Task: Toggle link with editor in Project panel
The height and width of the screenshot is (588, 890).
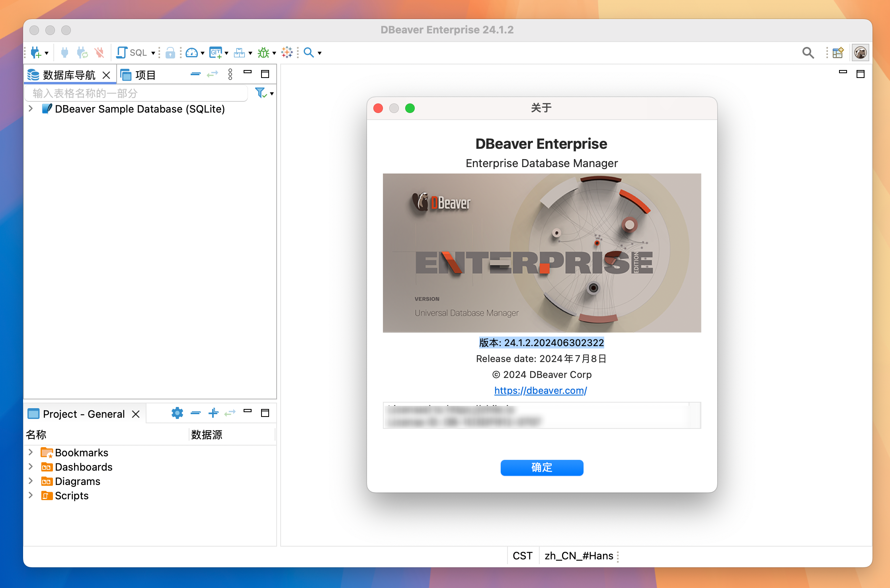Action: (x=230, y=413)
